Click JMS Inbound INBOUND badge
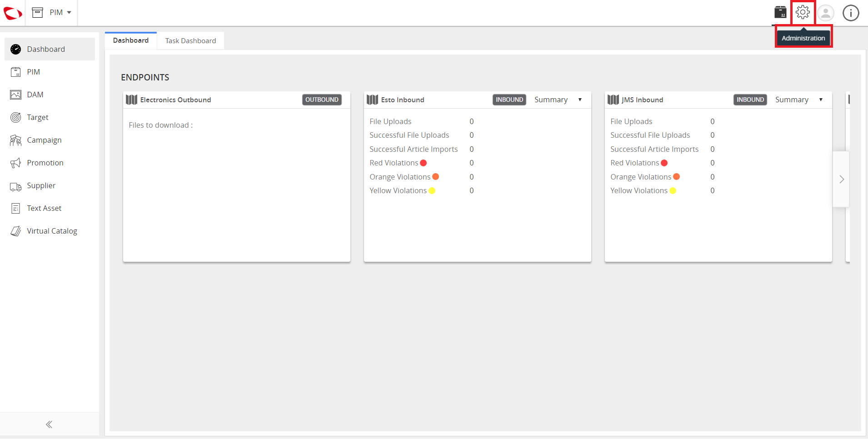Image resolution: width=868 pixels, height=439 pixels. (x=750, y=100)
